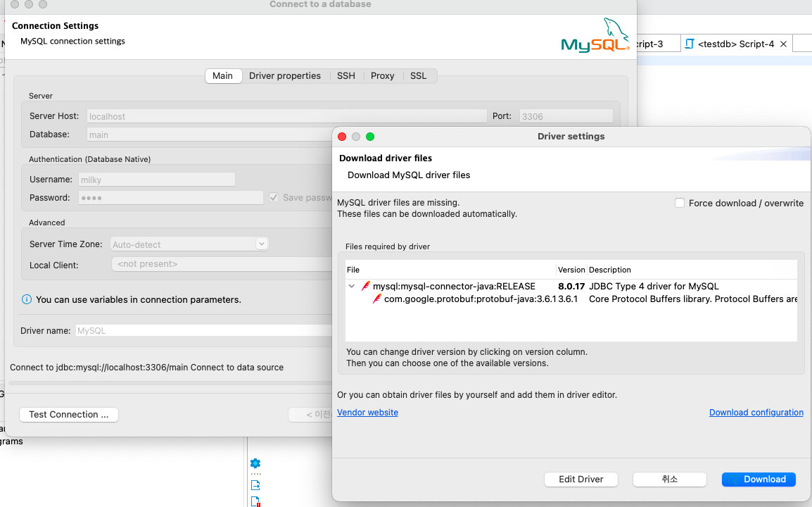Click the MySQL dolphin logo
Image resolution: width=812 pixels, height=507 pixels.
[595, 36]
